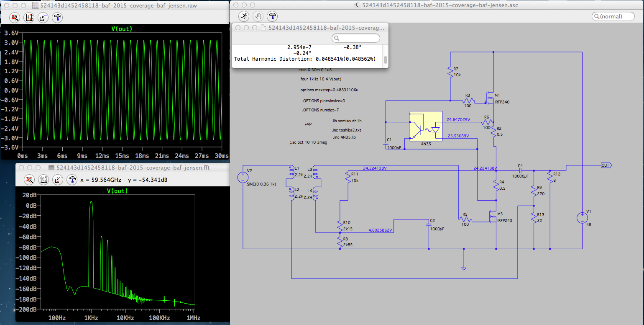Click V(out) trace label in .raw window
Image resolution: width=644 pixels, height=325 pixels.
(x=122, y=28)
